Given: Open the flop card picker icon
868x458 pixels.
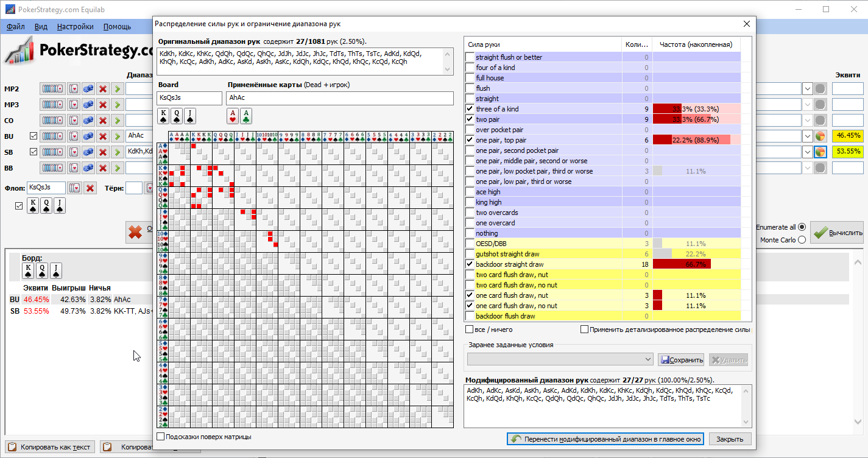Looking at the screenshot, I should [74, 188].
